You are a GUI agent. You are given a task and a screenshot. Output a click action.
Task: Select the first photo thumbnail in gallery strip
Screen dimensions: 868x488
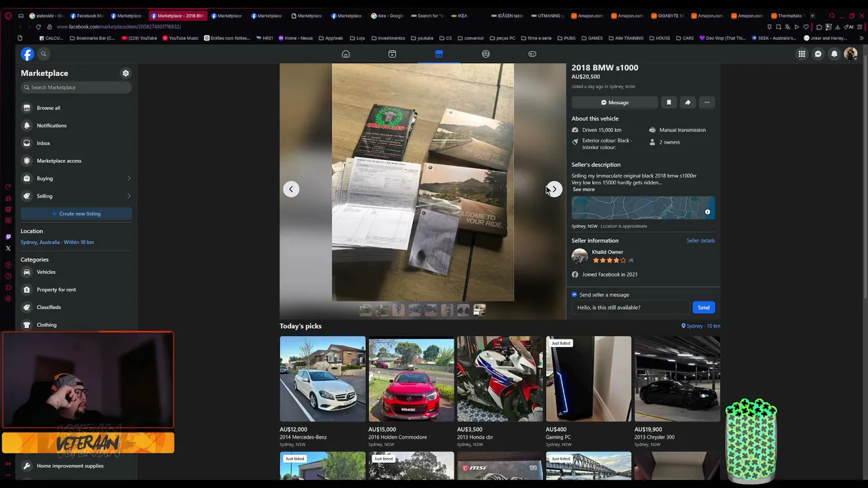point(366,310)
